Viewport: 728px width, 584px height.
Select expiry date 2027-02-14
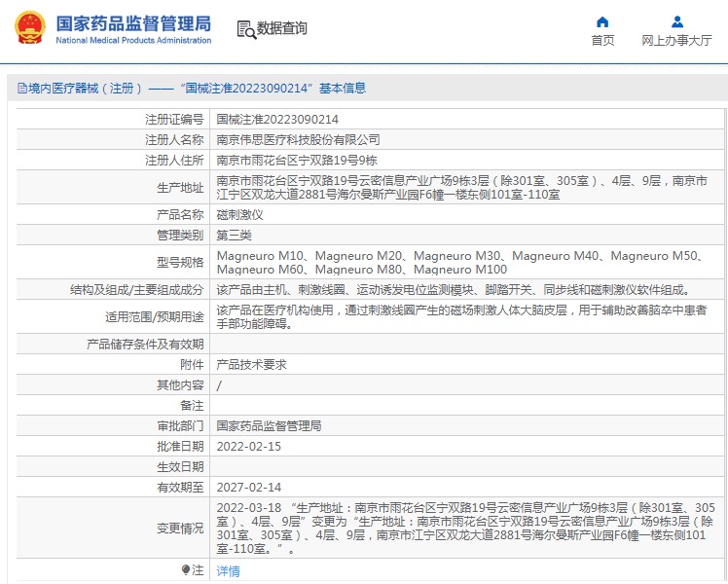pyautogui.click(x=249, y=488)
